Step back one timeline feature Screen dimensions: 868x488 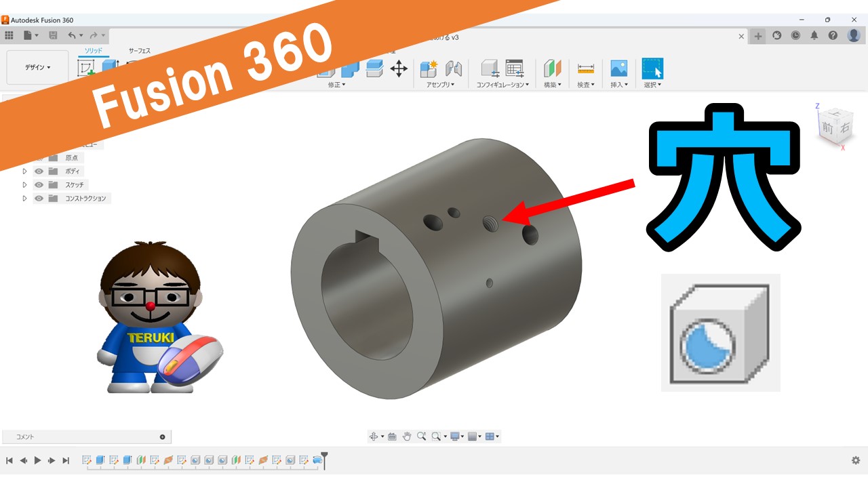pos(24,460)
